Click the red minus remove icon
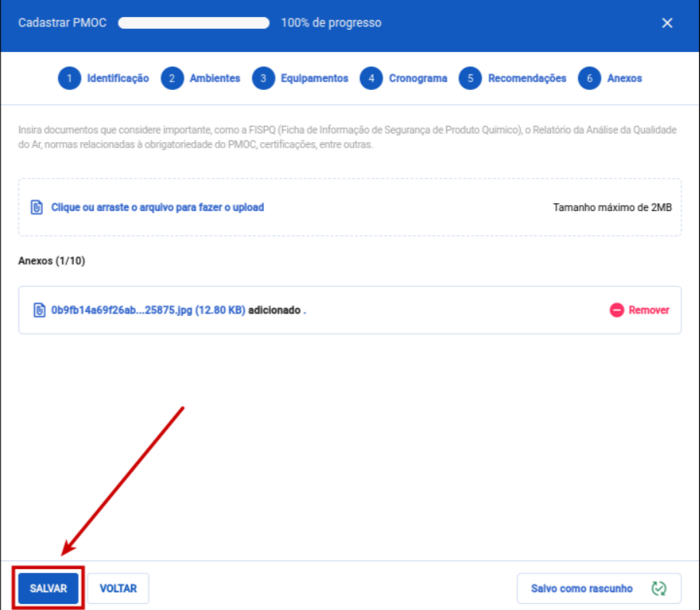Image resolution: width=700 pixels, height=610 pixels. [x=616, y=310]
